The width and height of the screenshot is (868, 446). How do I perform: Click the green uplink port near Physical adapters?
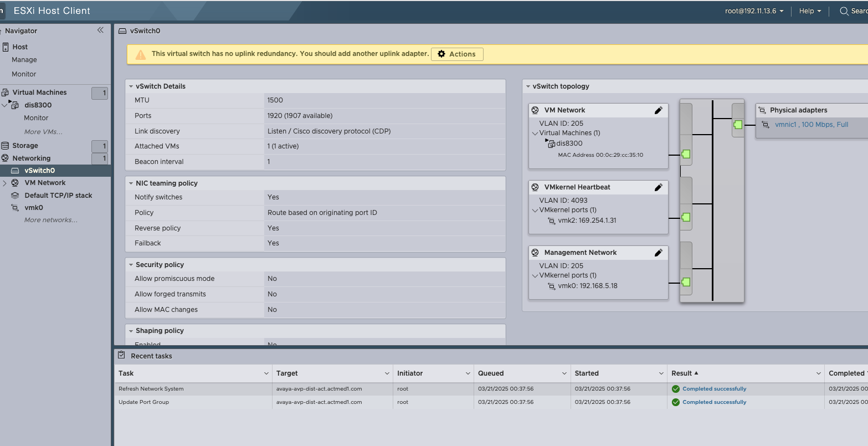pos(738,125)
